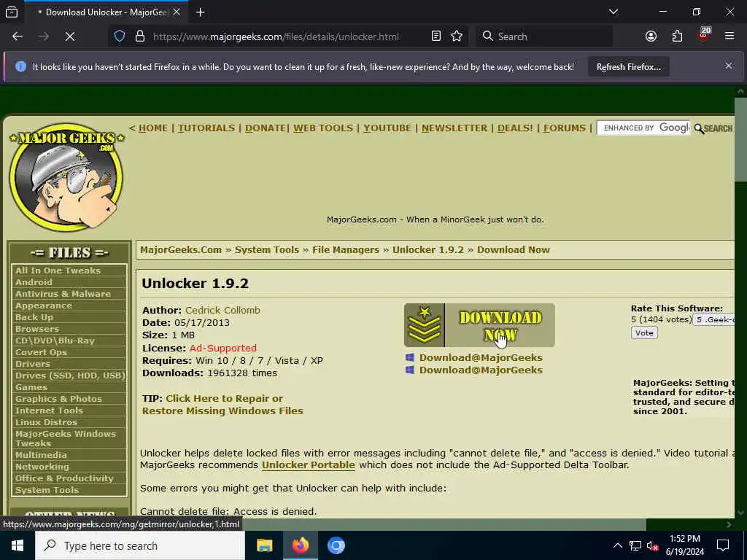Image resolution: width=747 pixels, height=560 pixels.
Task: Click System Tools in the breadcrumb
Action: pyautogui.click(x=267, y=249)
